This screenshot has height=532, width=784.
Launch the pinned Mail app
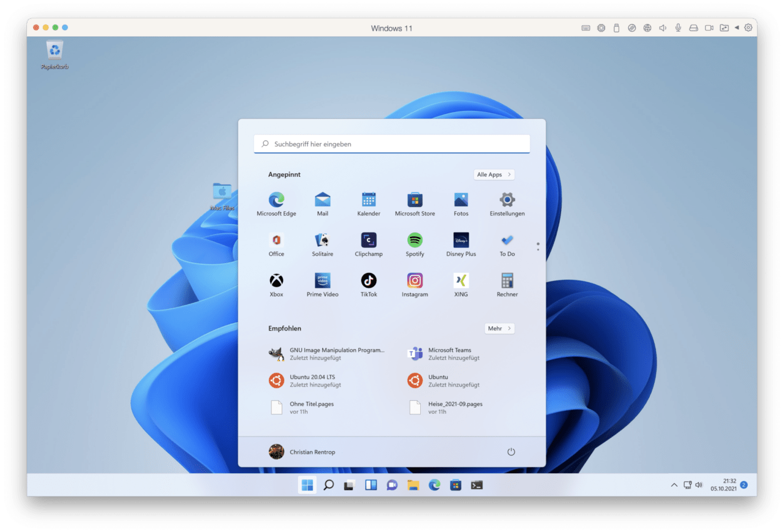[323, 204]
